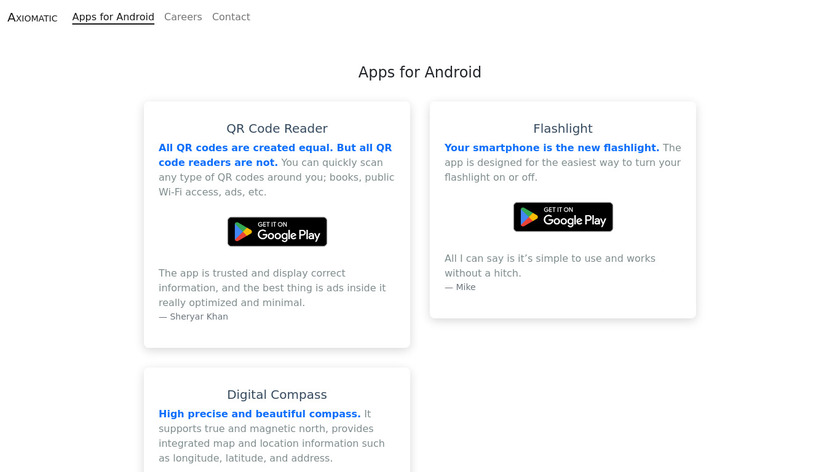This screenshot has width=840, height=472.
Task: Click the Axiomatic brand logo
Action: tap(32, 17)
